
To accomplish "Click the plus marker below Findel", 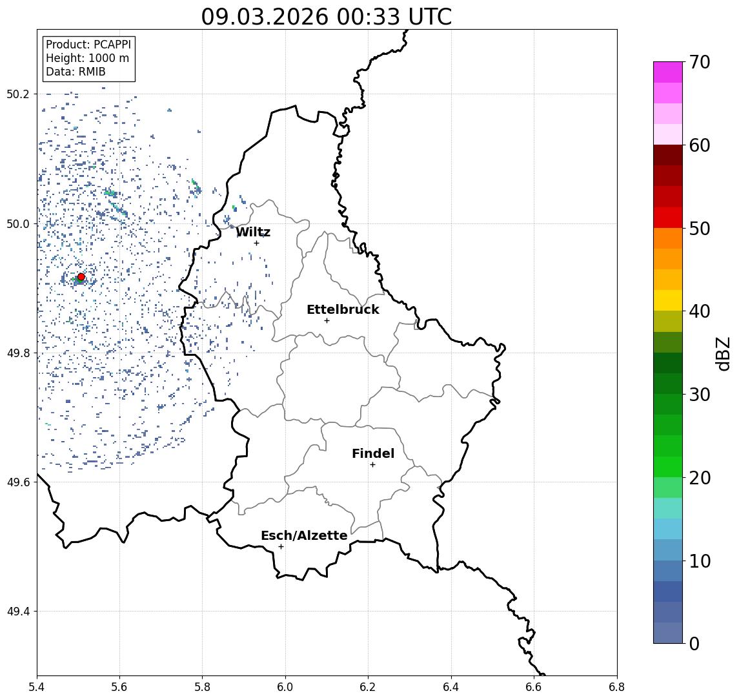I will click(x=372, y=465).
